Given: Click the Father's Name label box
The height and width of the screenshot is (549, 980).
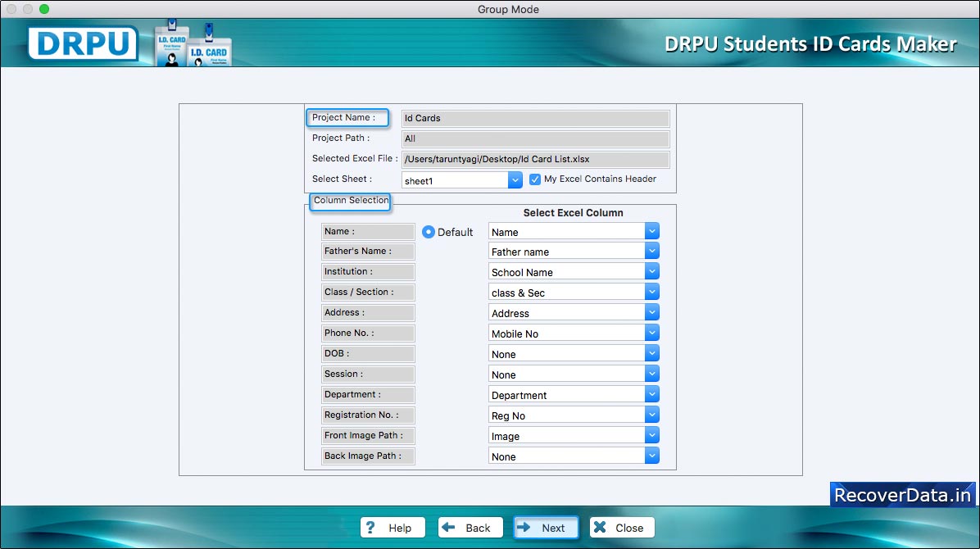Looking at the screenshot, I should point(368,252).
